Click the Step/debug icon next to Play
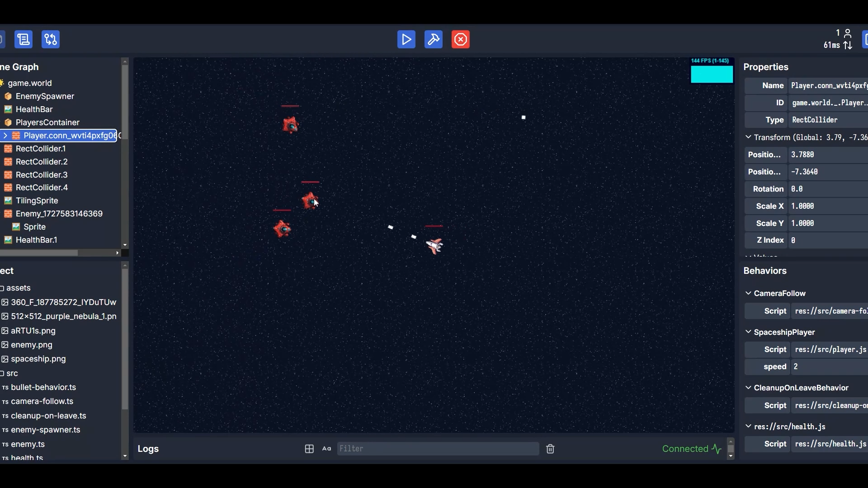This screenshot has width=868, height=488. [434, 39]
